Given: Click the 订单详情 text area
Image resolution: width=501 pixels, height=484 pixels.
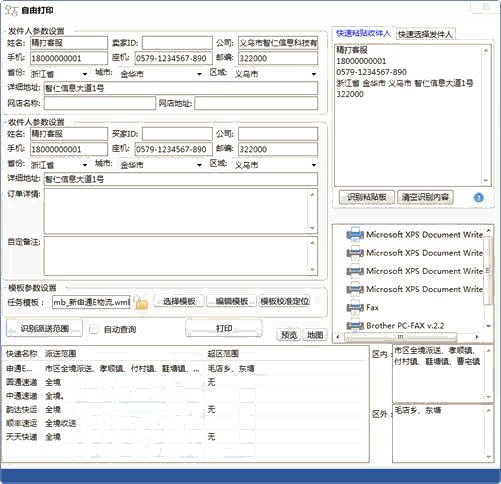Looking at the screenshot, I should (x=180, y=211).
